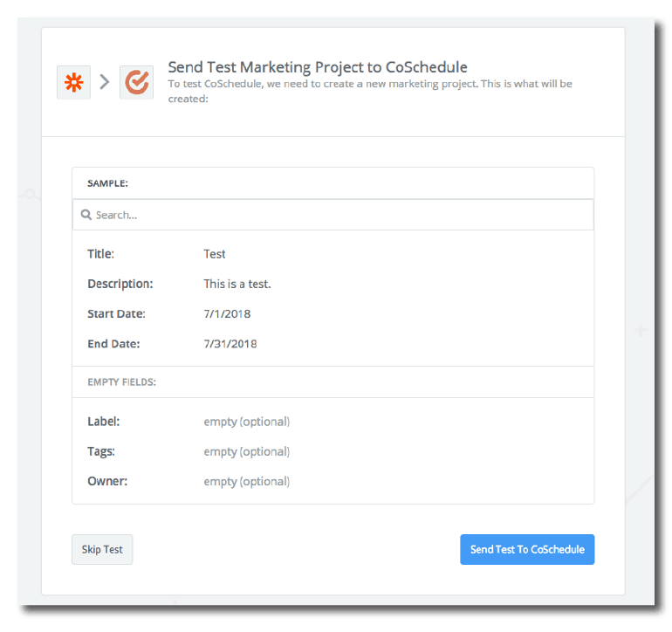Click the empty Owner field value
The height and width of the screenshot is (632, 672).
coord(247,481)
